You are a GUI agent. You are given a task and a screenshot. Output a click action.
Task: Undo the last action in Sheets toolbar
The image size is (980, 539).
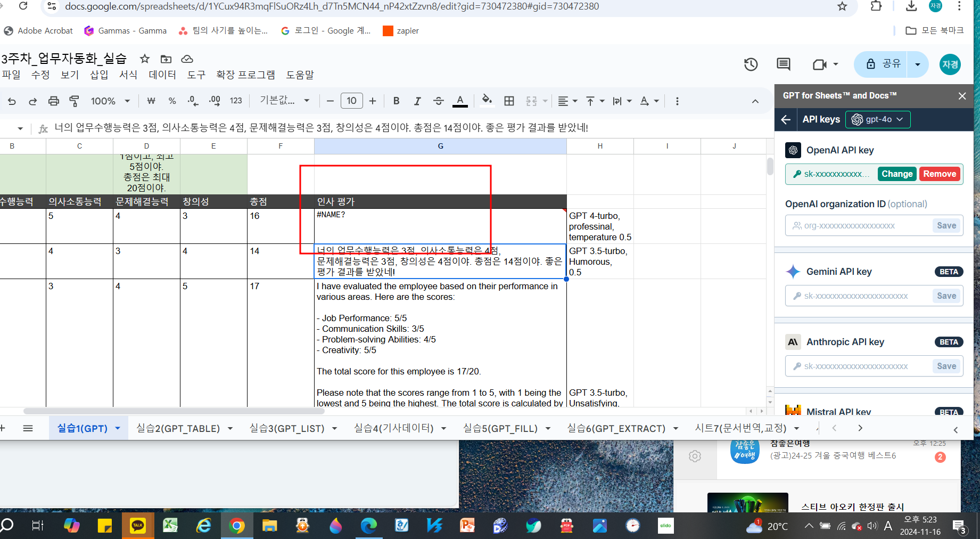coord(12,101)
